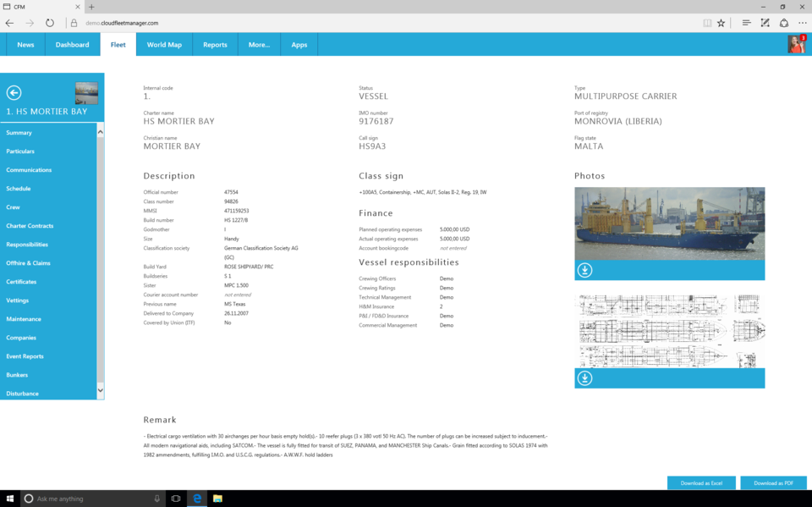Add page to favorites star

click(x=721, y=23)
